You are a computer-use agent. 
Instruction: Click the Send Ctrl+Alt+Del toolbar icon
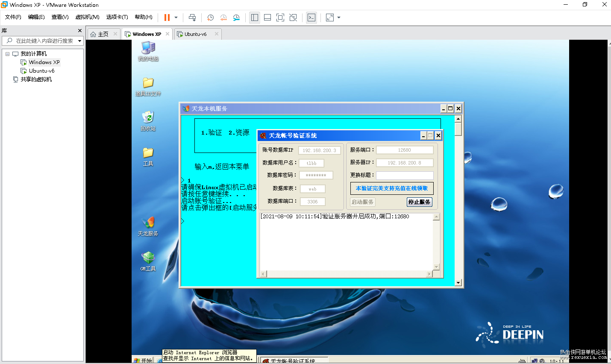pyautogui.click(x=192, y=18)
